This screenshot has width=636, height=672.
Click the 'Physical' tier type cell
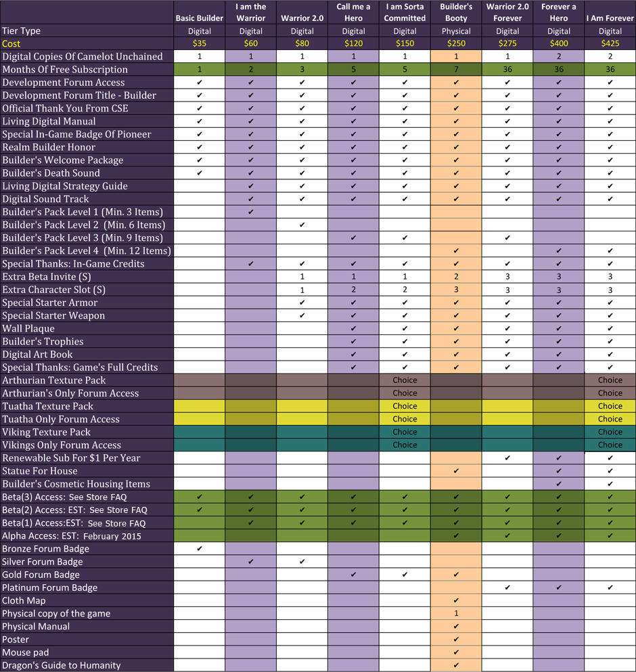click(456, 31)
